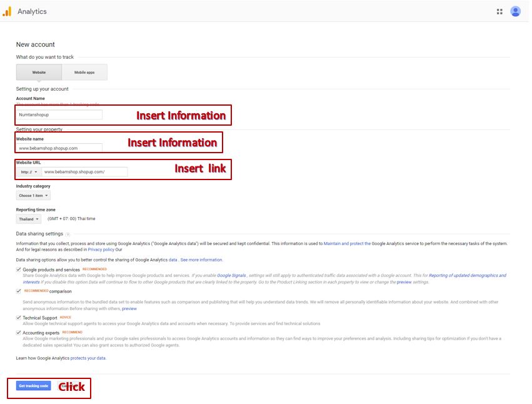The width and height of the screenshot is (532, 404).
Task: Open the user account avatar
Action: click(x=515, y=11)
